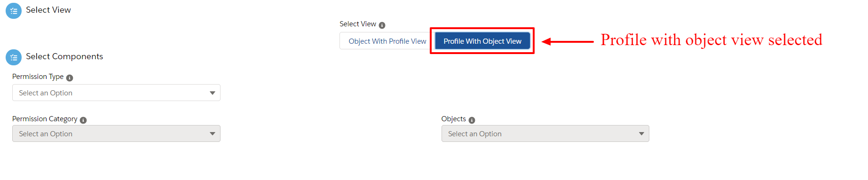This screenshot has width=868, height=180.
Task: Open the Permission Type dropdown
Action: [x=116, y=93]
